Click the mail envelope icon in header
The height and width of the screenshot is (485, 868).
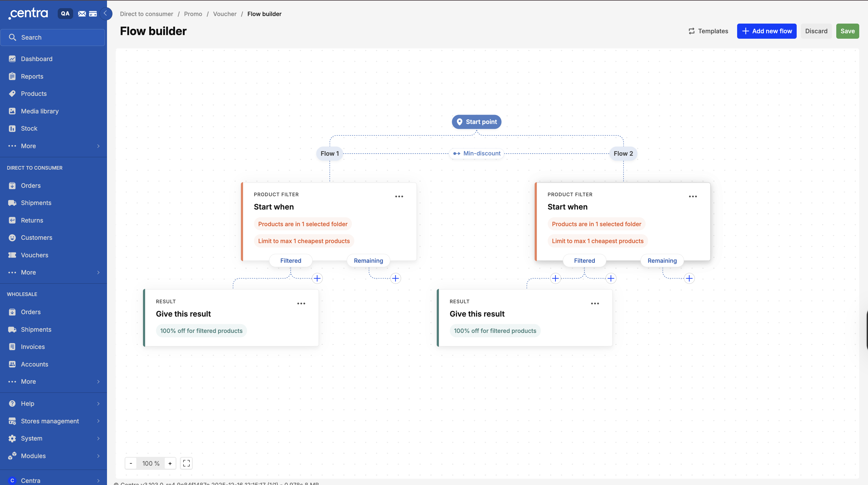[82, 14]
